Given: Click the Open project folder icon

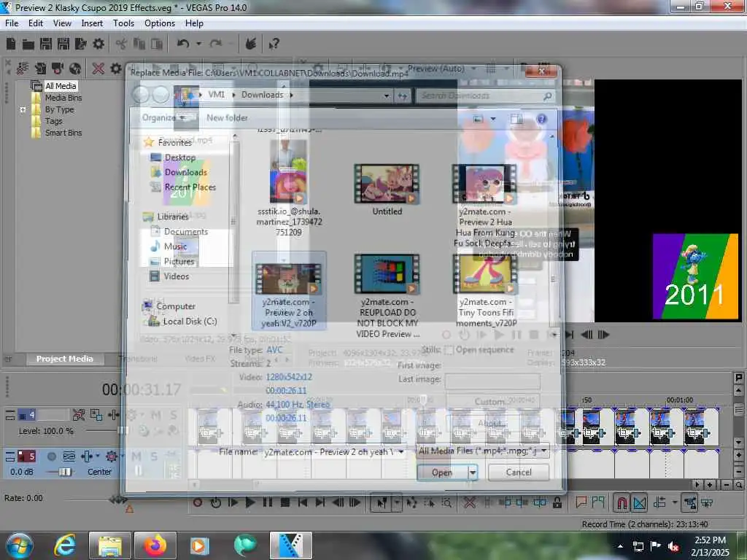Looking at the screenshot, I should point(28,44).
